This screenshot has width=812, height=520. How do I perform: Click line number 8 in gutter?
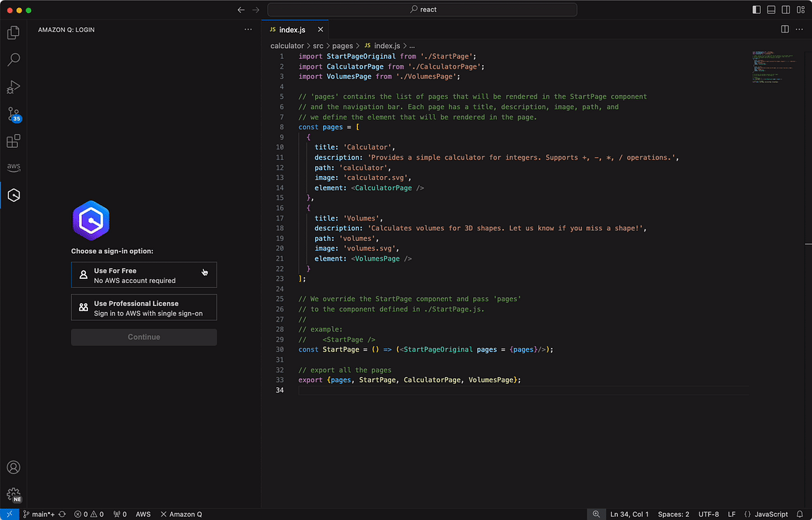[281, 127]
